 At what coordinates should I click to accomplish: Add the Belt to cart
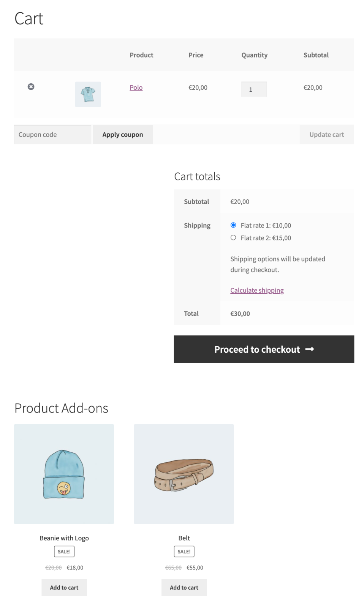(x=184, y=587)
